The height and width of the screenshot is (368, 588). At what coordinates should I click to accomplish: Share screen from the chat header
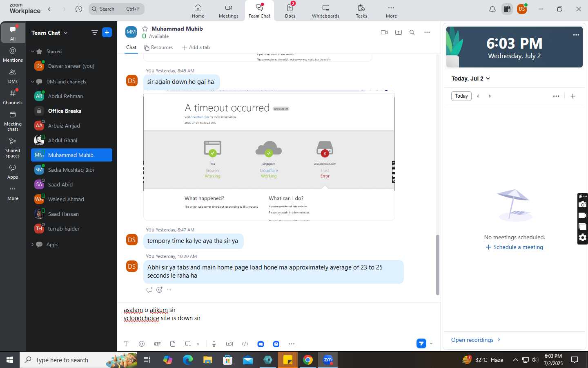tap(399, 32)
